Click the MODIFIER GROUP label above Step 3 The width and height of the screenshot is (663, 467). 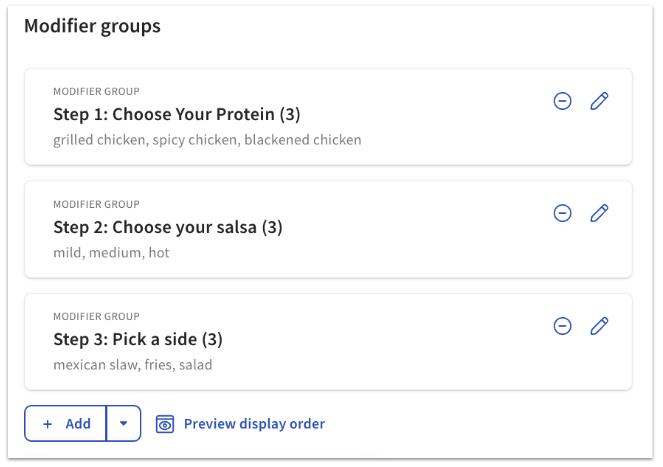tap(96, 317)
